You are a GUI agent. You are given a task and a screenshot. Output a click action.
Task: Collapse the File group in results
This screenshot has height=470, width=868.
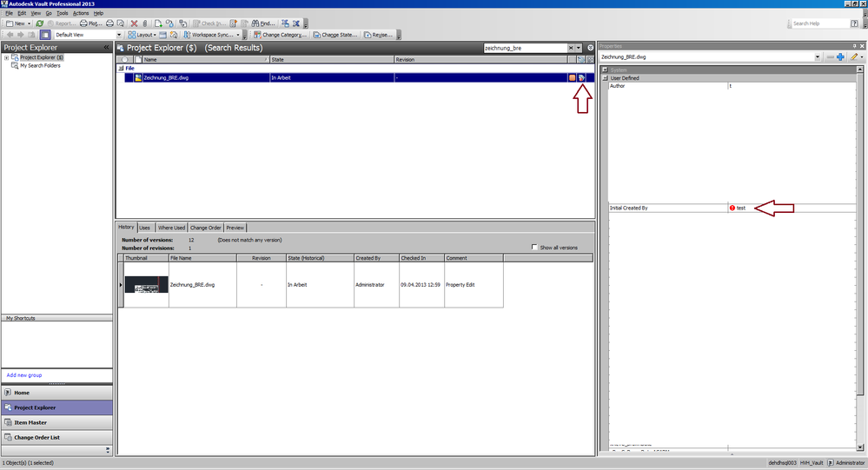pos(121,68)
